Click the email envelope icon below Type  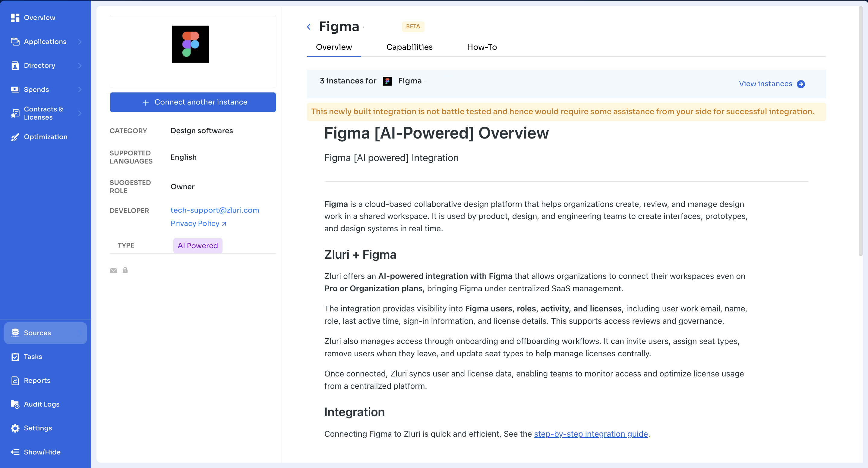pos(113,270)
